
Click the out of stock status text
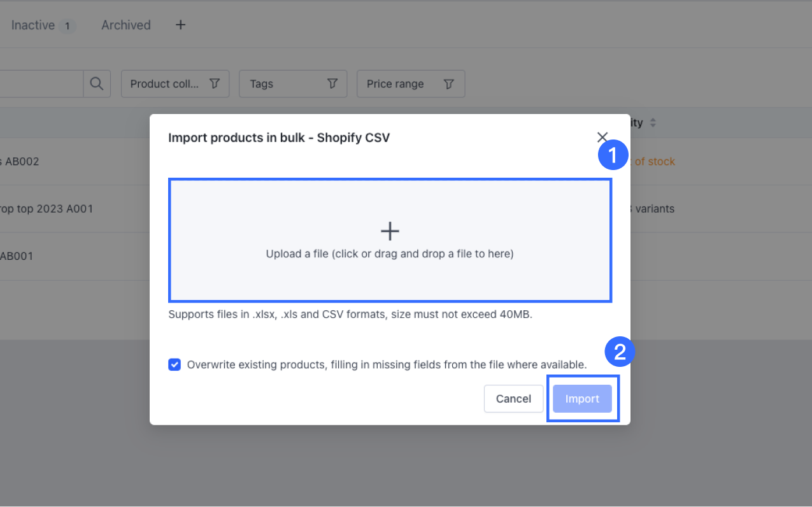click(653, 162)
